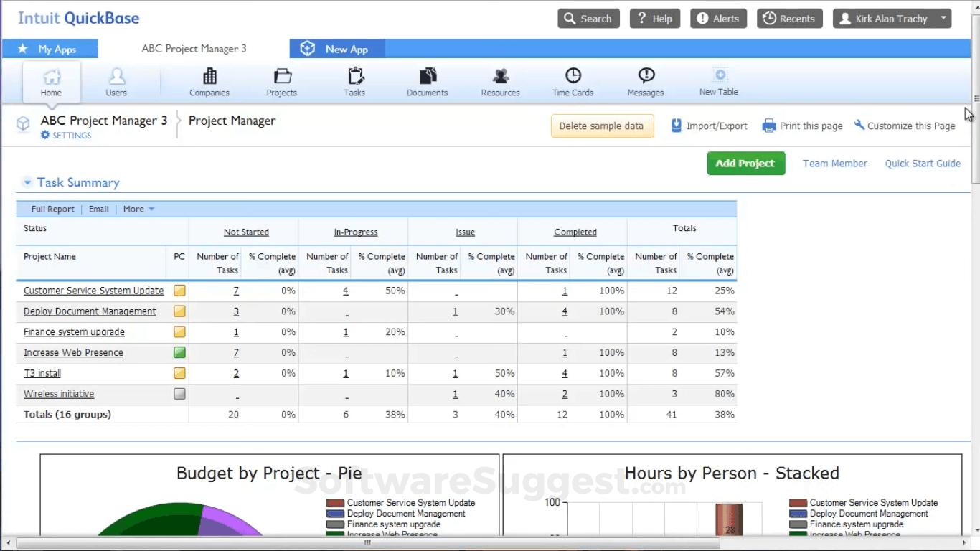Click the green PC swatch for Increase Web Presence
This screenshot has width=980, height=551.
(179, 352)
